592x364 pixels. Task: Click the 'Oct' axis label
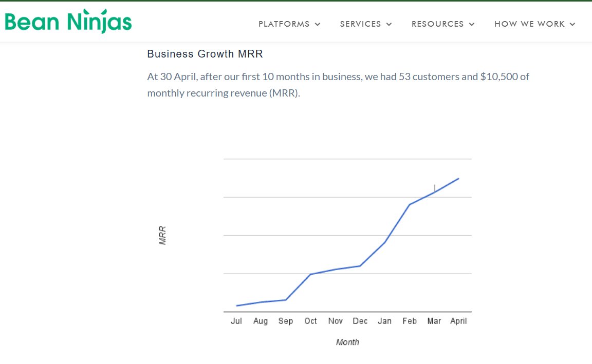310,321
